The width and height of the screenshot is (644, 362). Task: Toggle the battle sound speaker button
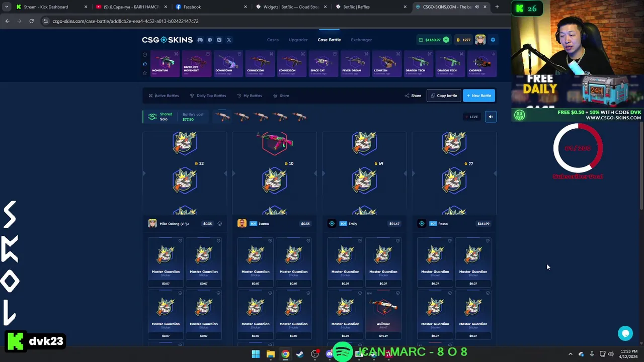coord(491,117)
